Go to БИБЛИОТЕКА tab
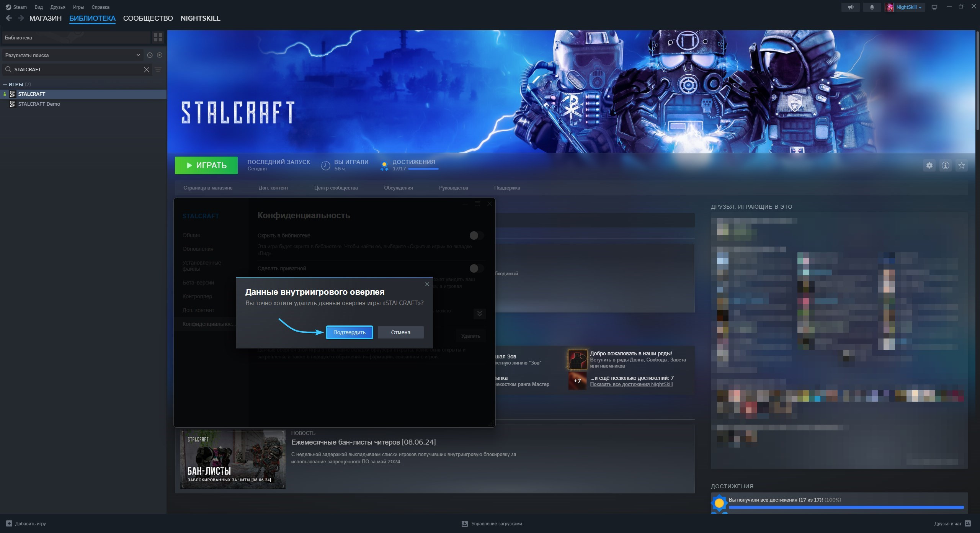The image size is (980, 533). click(92, 18)
